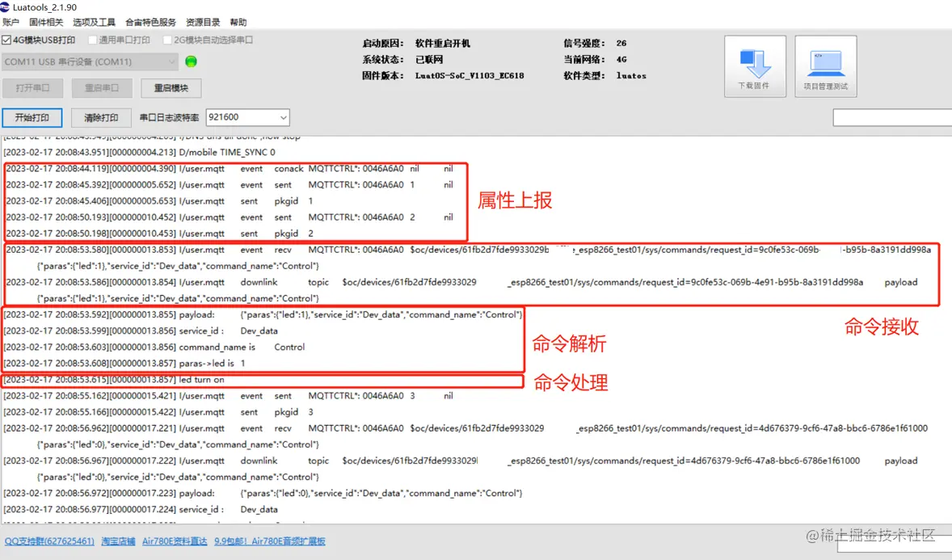Image resolution: width=952 pixels, height=560 pixels.
Task: Click the 打开串口 button
Action: (x=33, y=88)
